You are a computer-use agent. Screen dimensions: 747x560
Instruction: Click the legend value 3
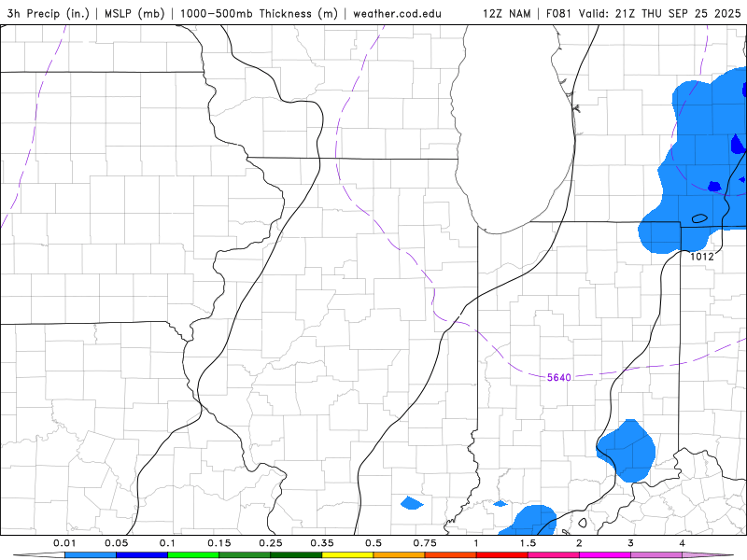[631, 543]
